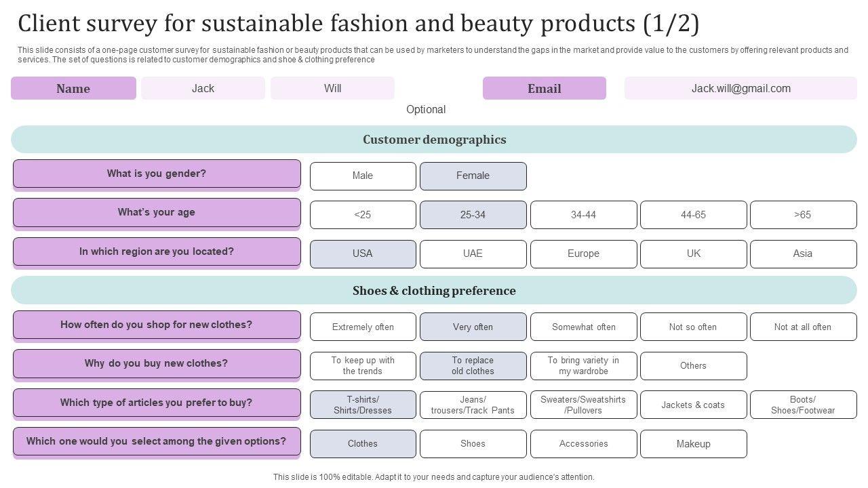Choose the Accessories option
Viewport: 868px width, 488px height.
pyautogui.click(x=583, y=444)
